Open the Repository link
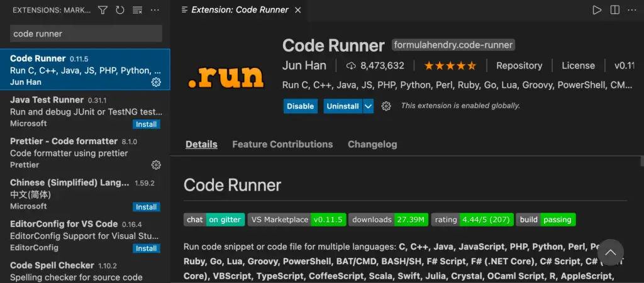 pyautogui.click(x=519, y=65)
